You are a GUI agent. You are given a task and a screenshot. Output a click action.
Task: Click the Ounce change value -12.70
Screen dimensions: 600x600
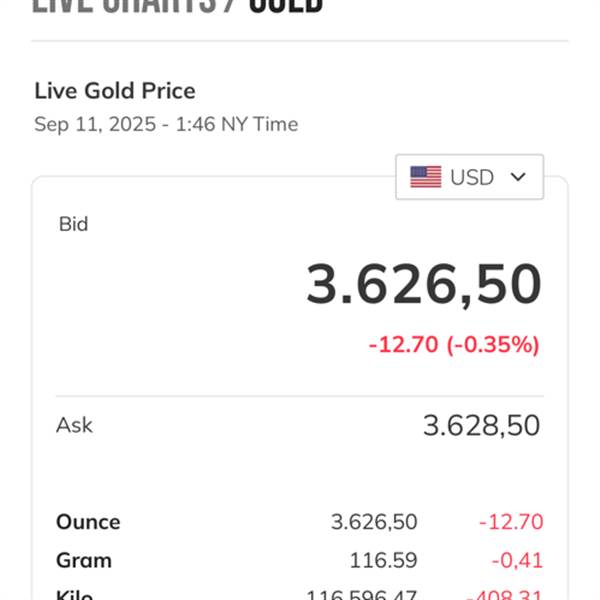click(x=511, y=522)
